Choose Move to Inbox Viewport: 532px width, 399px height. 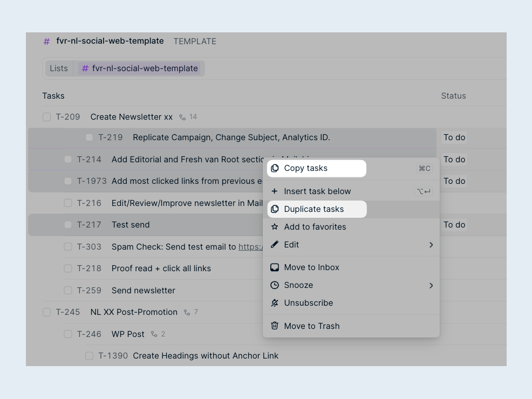pos(351,267)
